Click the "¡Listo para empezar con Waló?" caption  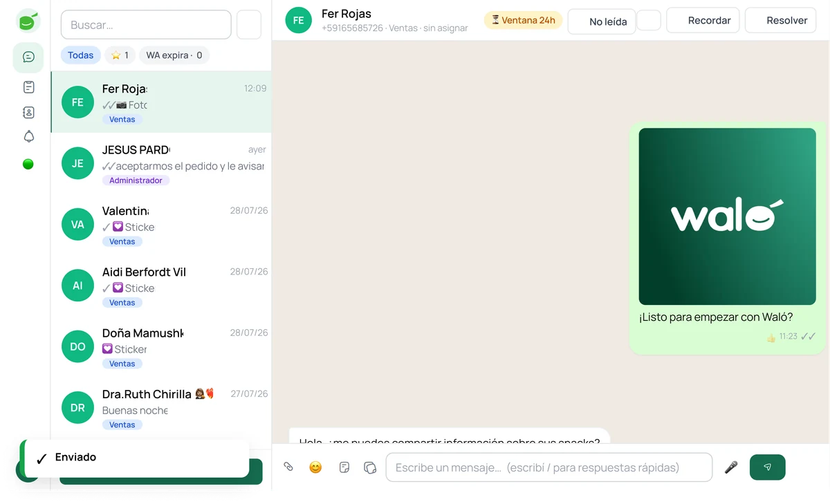tap(716, 317)
